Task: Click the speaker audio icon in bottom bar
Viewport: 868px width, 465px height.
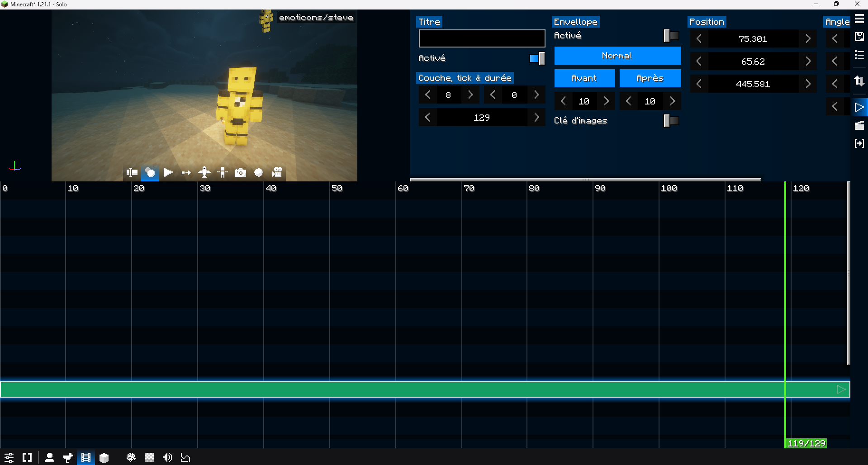Action: tap(167, 457)
